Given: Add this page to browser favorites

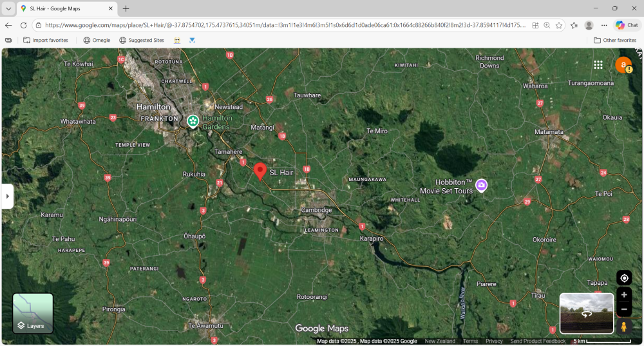Looking at the screenshot, I should [x=559, y=25].
